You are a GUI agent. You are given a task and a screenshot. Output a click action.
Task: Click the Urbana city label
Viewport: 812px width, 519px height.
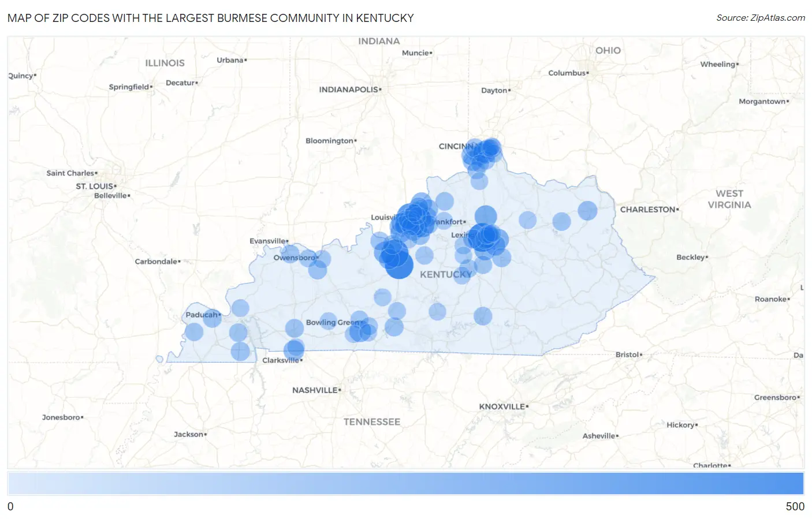[x=230, y=60]
